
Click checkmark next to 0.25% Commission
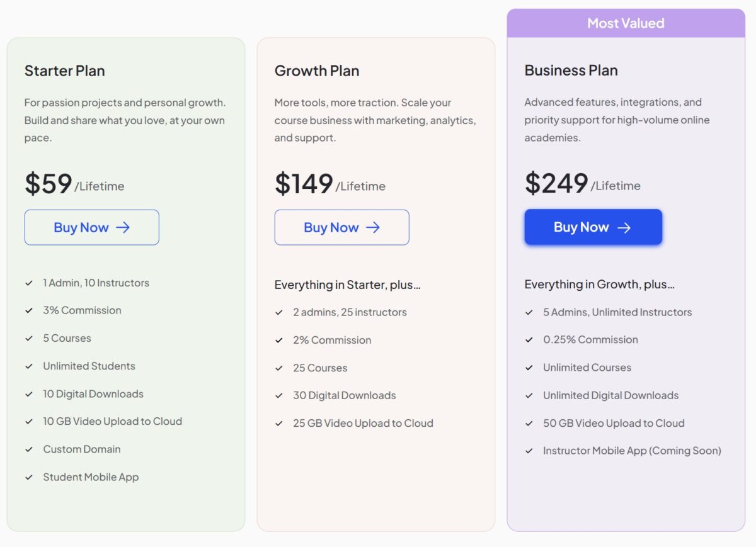tap(529, 340)
